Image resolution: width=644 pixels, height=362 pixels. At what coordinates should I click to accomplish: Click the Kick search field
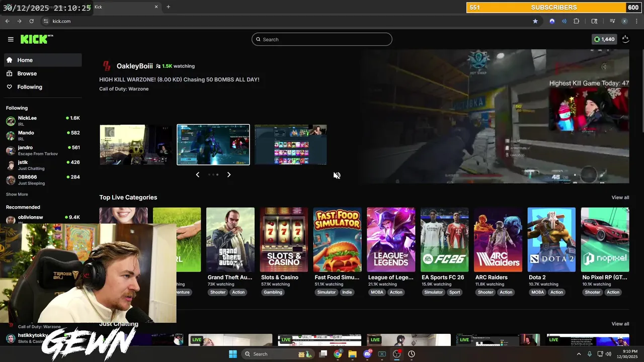coord(322,39)
